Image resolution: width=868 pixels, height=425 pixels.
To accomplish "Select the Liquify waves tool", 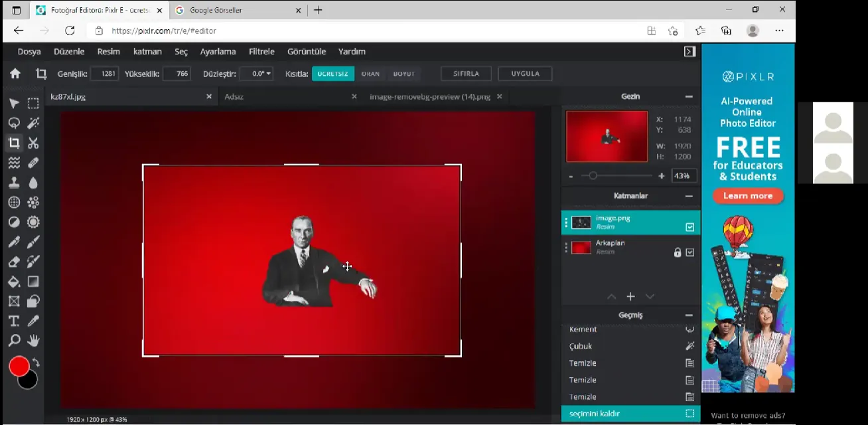I will coord(14,163).
